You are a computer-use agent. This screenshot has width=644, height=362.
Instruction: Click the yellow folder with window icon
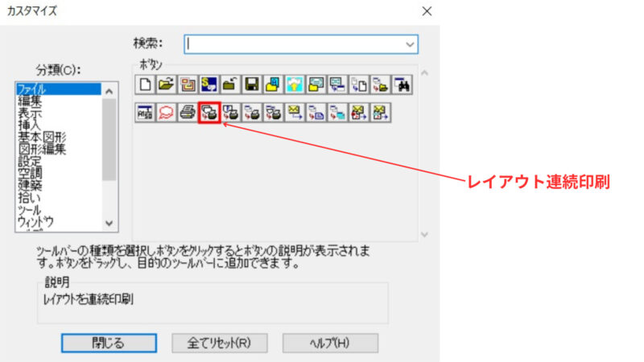point(316,84)
